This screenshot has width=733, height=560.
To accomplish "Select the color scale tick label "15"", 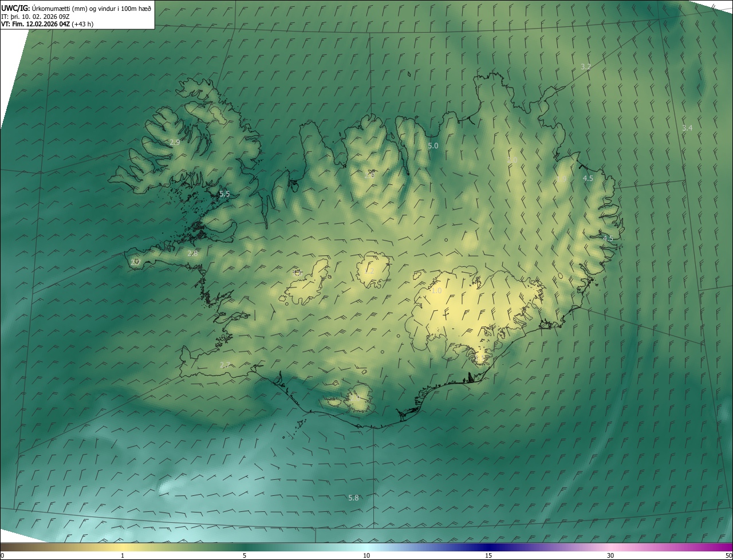I will [x=488, y=556].
